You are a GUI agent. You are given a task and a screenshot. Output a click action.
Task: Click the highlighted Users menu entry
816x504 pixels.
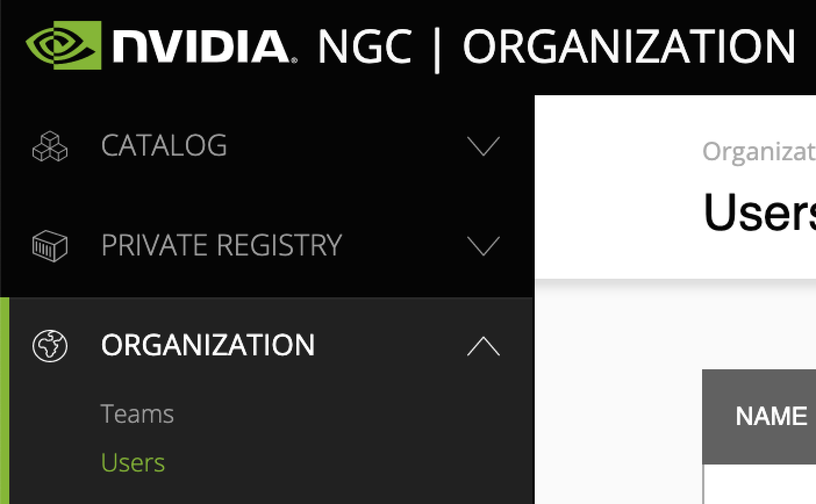coord(133,462)
